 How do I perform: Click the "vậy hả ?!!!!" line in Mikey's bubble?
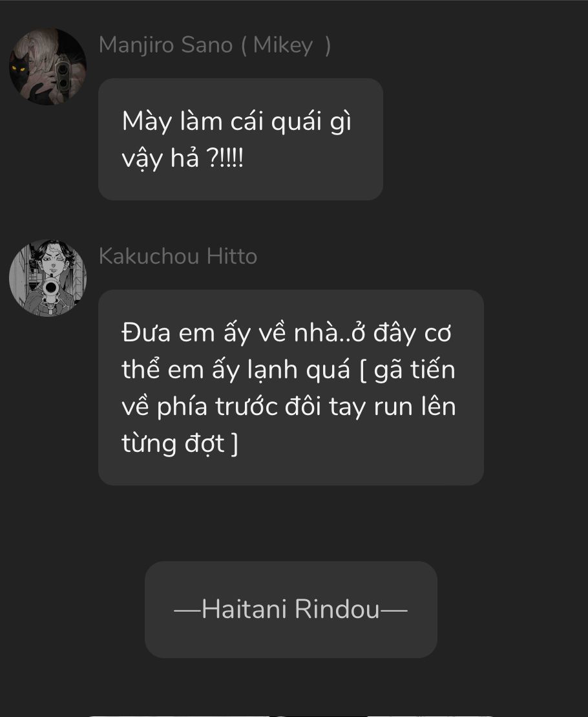click(183, 158)
